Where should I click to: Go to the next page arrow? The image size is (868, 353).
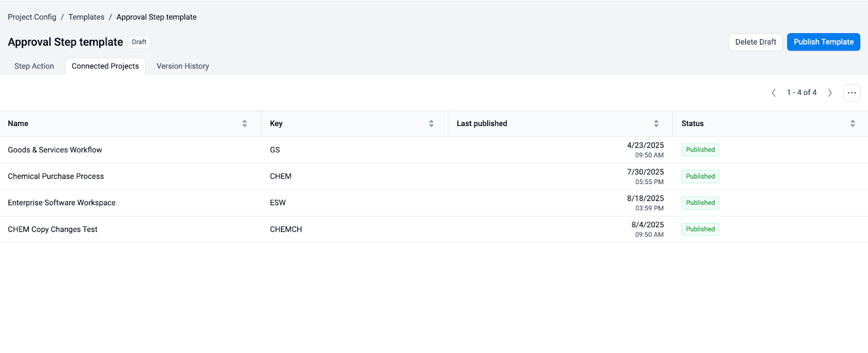(x=829, y=93)
